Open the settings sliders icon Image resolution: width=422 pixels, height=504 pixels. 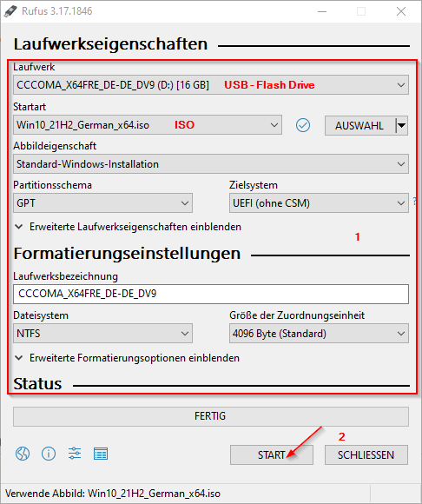coord(75,454)
